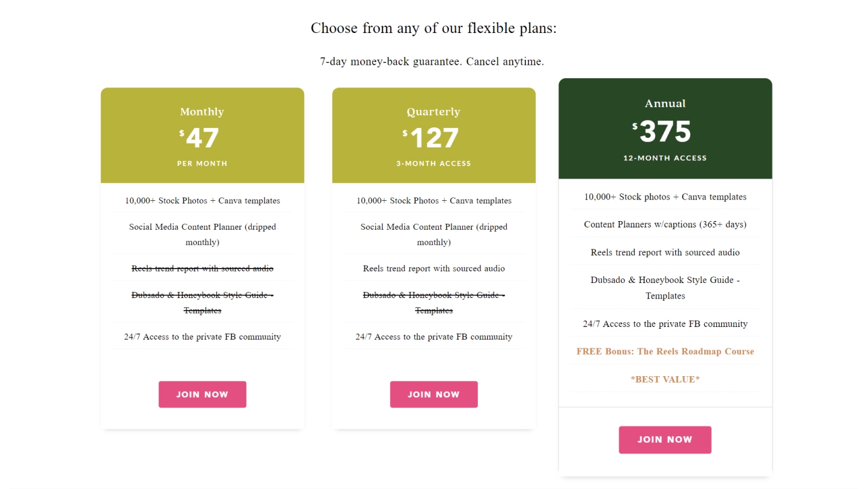868x489 pixels.
Task: Click the $47 monthly price
Action: (x=200, y=138)
